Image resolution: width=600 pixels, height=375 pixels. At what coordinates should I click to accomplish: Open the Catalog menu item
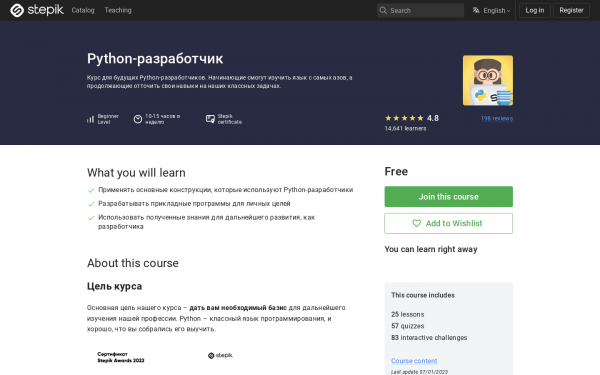tap(83, 10)
